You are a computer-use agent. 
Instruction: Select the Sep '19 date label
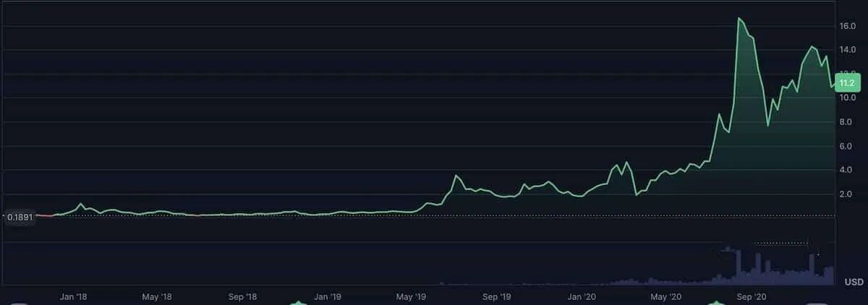click(496, 296)
